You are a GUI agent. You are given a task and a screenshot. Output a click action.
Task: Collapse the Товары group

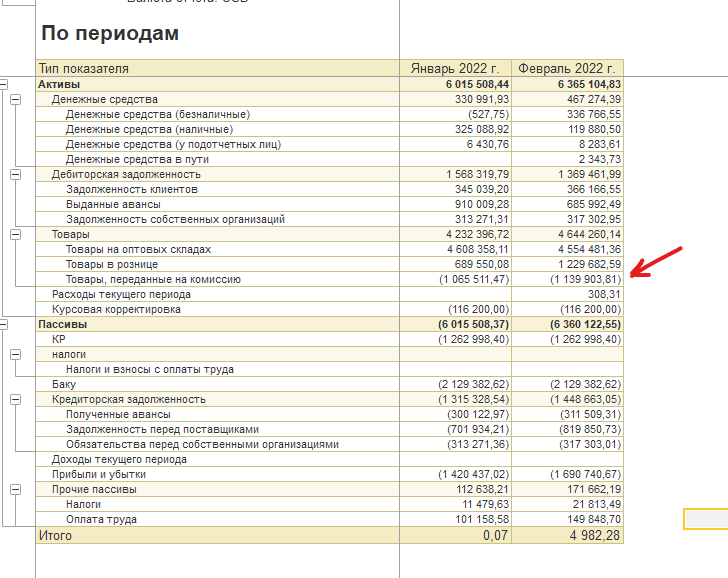tap(15, 234)
